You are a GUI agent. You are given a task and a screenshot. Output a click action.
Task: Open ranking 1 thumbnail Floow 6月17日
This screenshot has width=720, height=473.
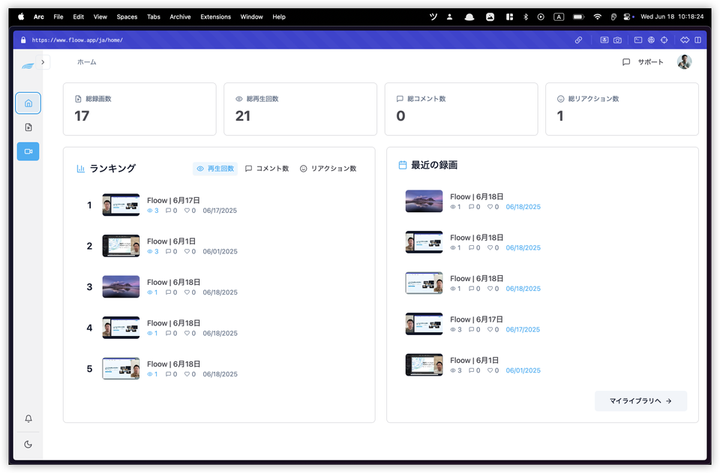(x=121, y=205)
